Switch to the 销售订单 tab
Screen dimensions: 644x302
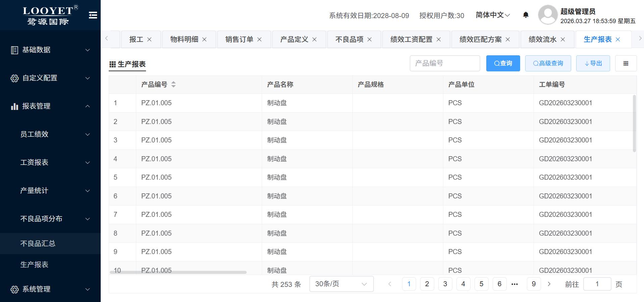click(239, 40)
